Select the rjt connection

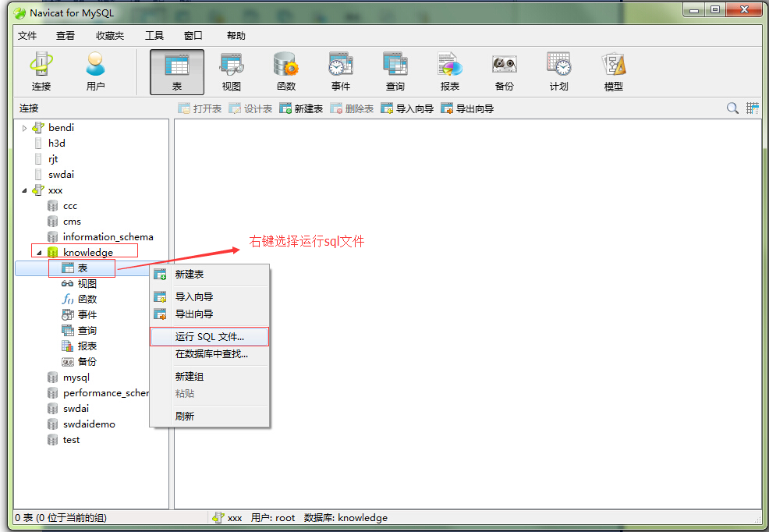click(x=53, y=159)
